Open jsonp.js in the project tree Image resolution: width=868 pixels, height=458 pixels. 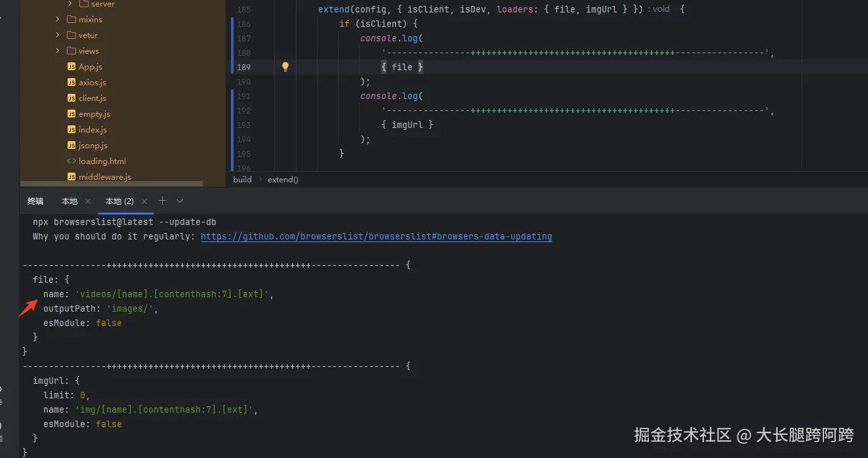coord(93,146)
